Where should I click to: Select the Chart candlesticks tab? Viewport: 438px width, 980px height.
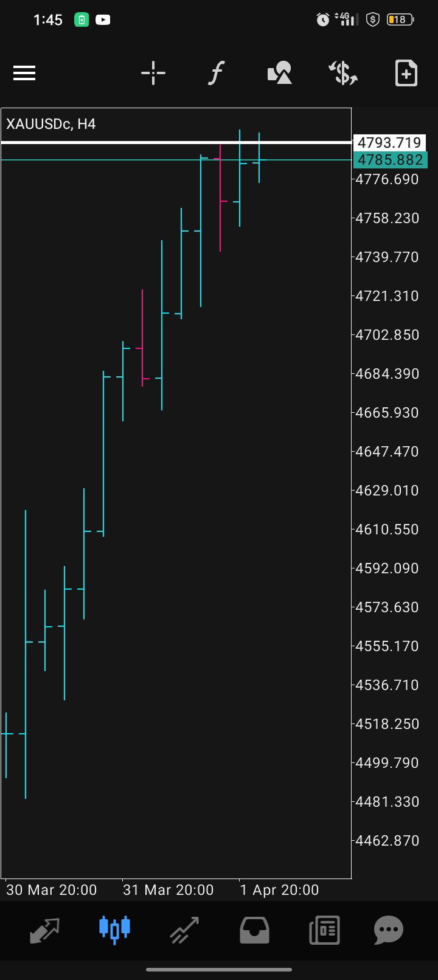tap(114, 930)
